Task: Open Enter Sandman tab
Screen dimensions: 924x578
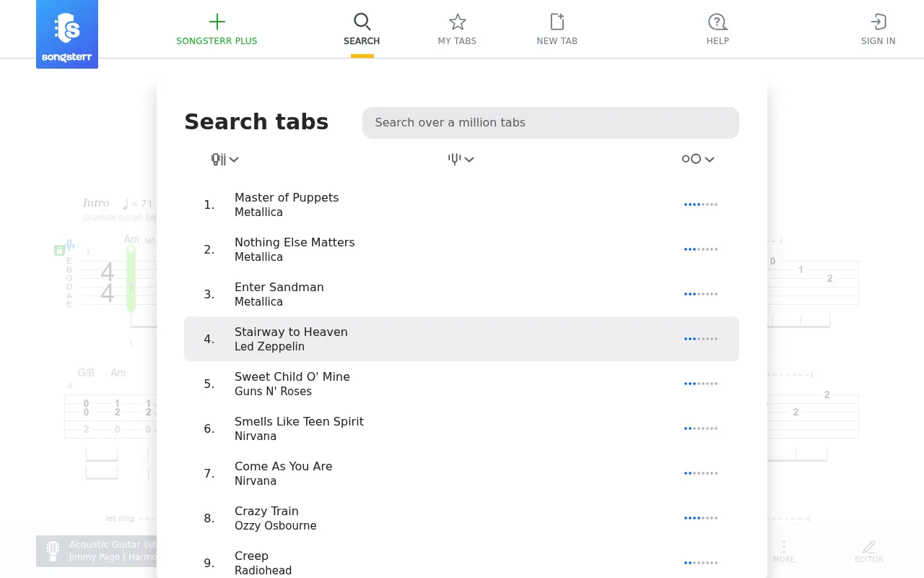Action: click(461, 294)
